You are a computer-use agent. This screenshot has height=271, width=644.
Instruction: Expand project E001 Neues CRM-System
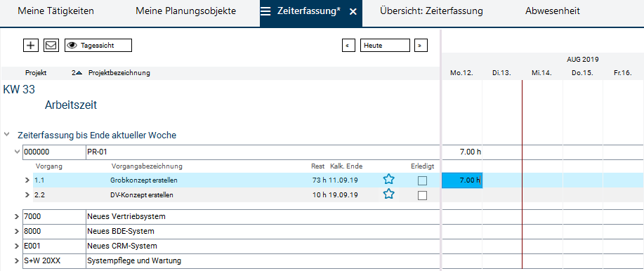click(x=17, y=246)
